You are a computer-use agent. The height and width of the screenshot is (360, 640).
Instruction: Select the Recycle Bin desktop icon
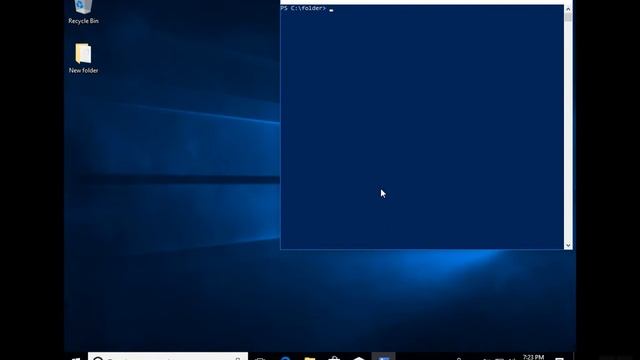pyautogui.click(x=83, y=12)
